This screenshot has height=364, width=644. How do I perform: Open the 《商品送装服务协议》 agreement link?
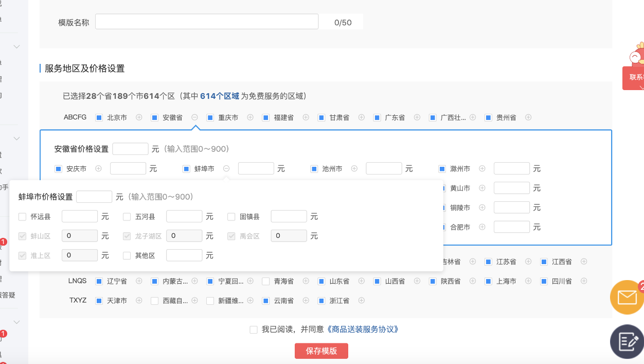(x=363, y=330)
